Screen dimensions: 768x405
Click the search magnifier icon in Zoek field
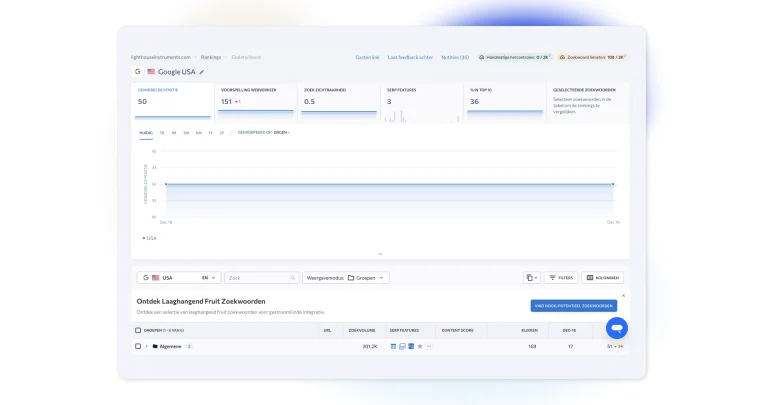click(x=292, y=278)
